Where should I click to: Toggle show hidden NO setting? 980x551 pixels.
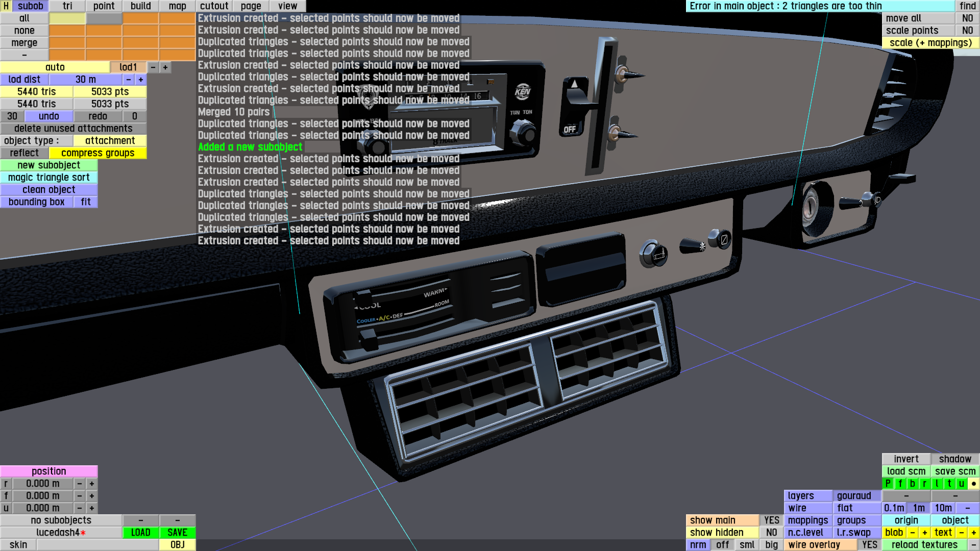click(x=771, y=533)
